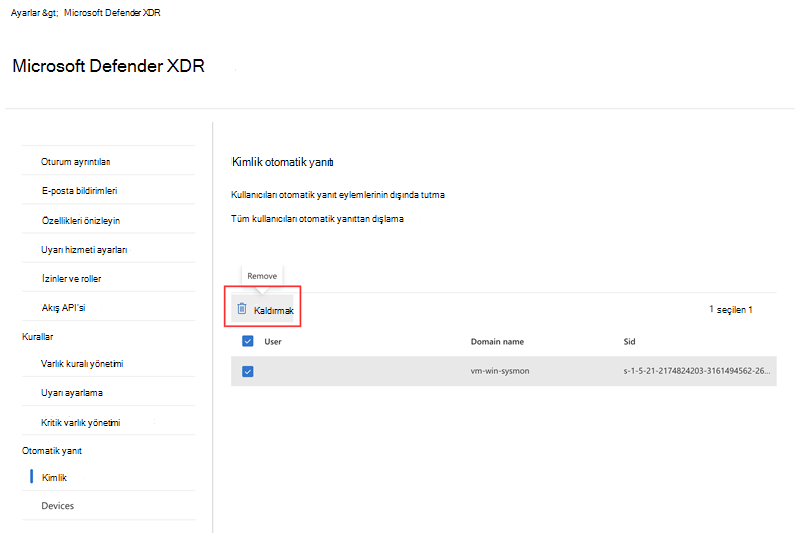Click the vm-win-sysmon domain cell
The height and width of the screenshot is (533, 800).
click(499, 371)
